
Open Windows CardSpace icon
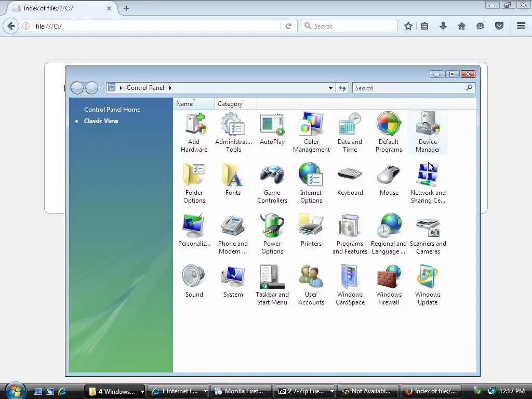point(350,285)
